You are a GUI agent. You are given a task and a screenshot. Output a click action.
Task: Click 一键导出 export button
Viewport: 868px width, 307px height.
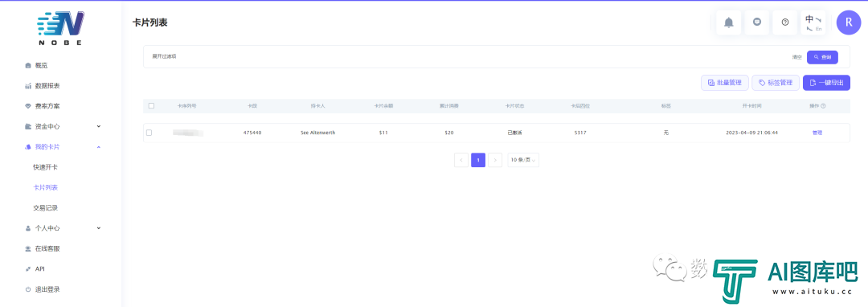[826, 83]
